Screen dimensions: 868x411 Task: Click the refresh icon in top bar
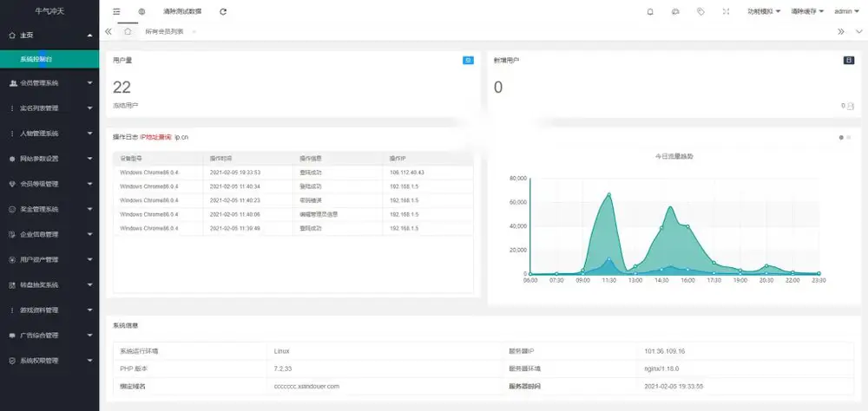click(222, 11)
